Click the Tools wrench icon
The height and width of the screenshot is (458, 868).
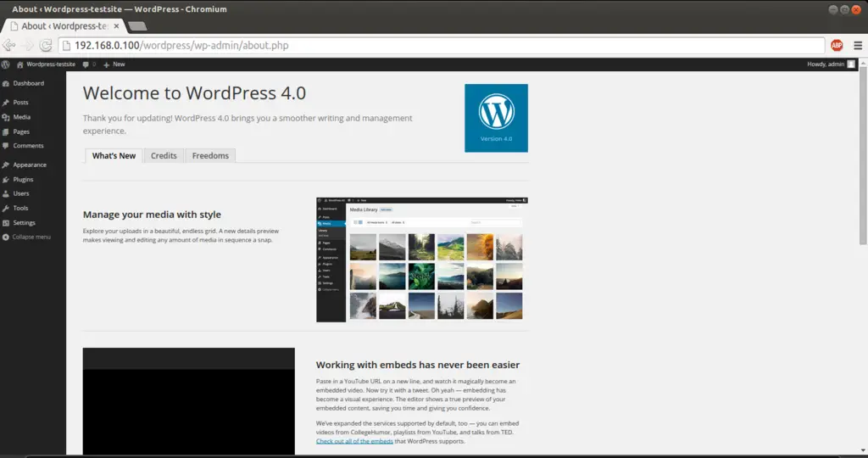6,209
